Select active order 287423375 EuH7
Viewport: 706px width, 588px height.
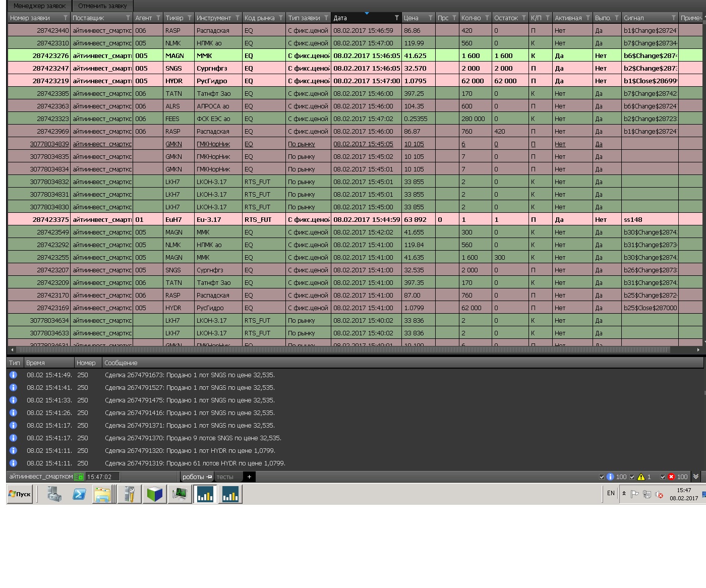356,219
